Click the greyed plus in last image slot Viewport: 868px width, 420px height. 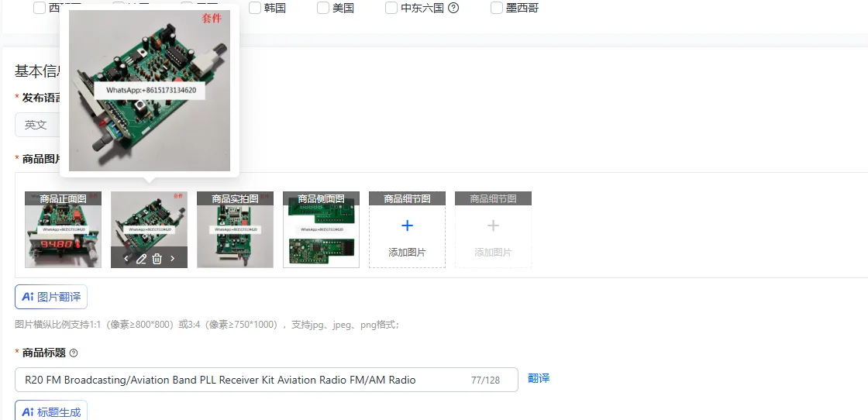point(493,225)
